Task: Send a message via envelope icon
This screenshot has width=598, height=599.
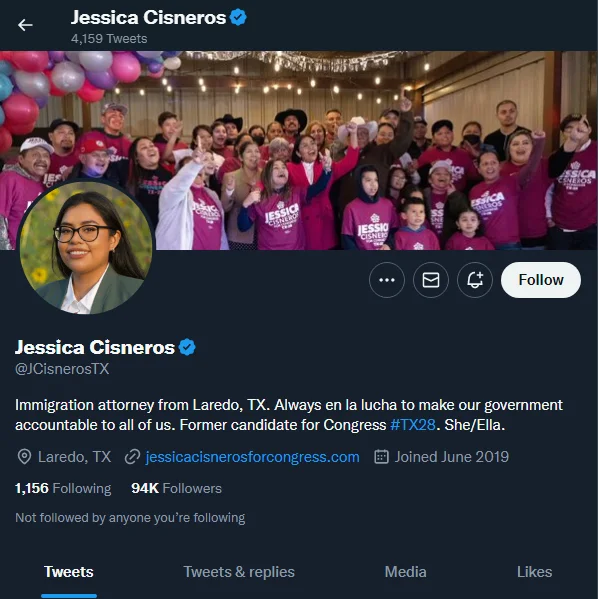Action: (x=431, y=280)
